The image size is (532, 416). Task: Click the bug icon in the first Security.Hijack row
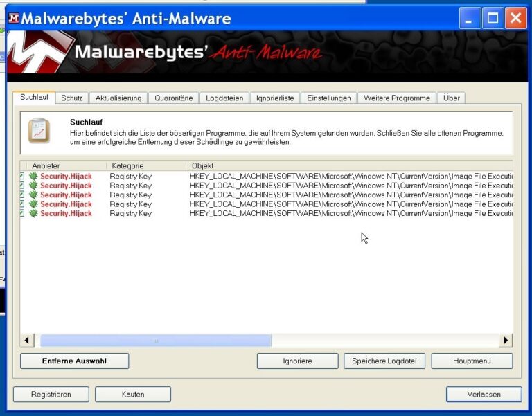tap(33, 176)
